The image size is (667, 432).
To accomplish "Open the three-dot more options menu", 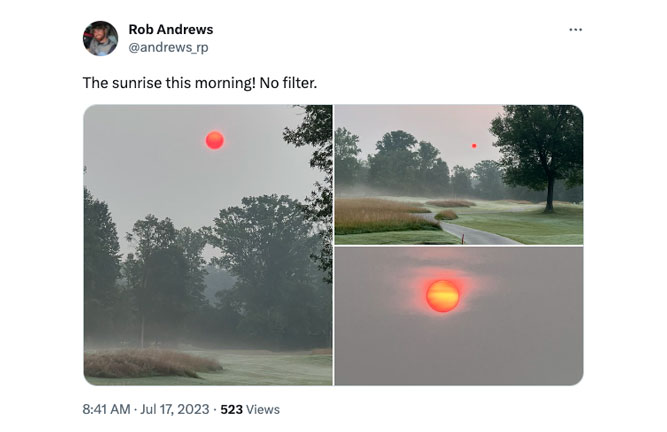I will 575,29.
